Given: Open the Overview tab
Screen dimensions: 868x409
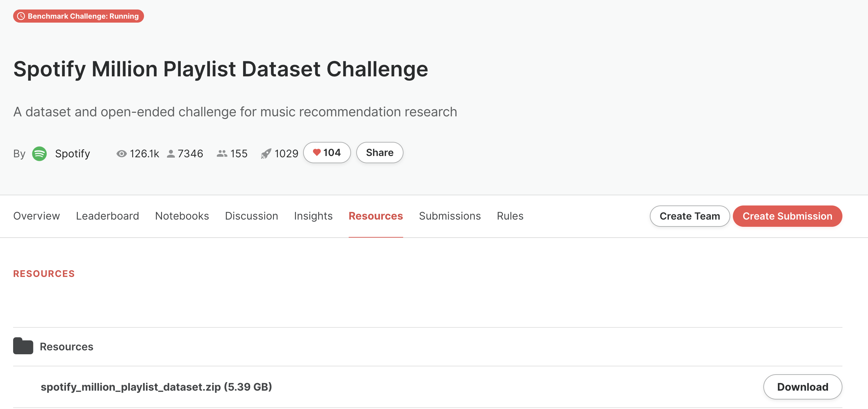Looking at the screenshot, I should (36, 216).
